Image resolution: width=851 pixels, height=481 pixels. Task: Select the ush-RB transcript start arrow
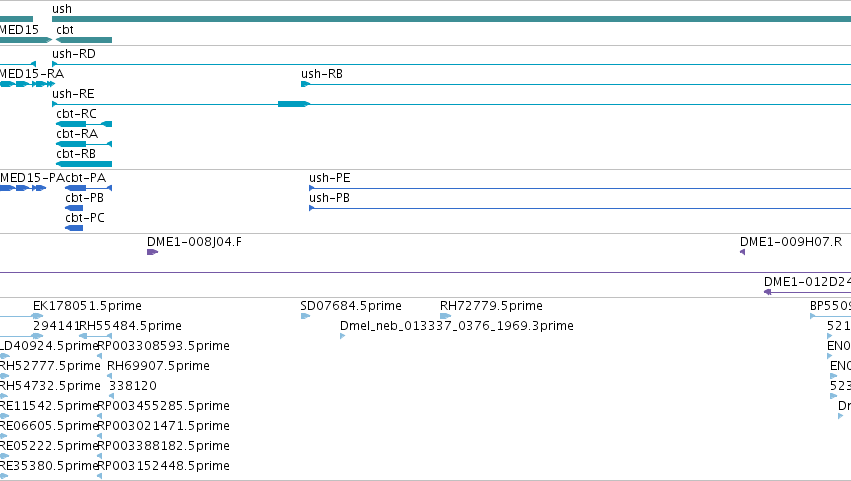coord(306,84)
